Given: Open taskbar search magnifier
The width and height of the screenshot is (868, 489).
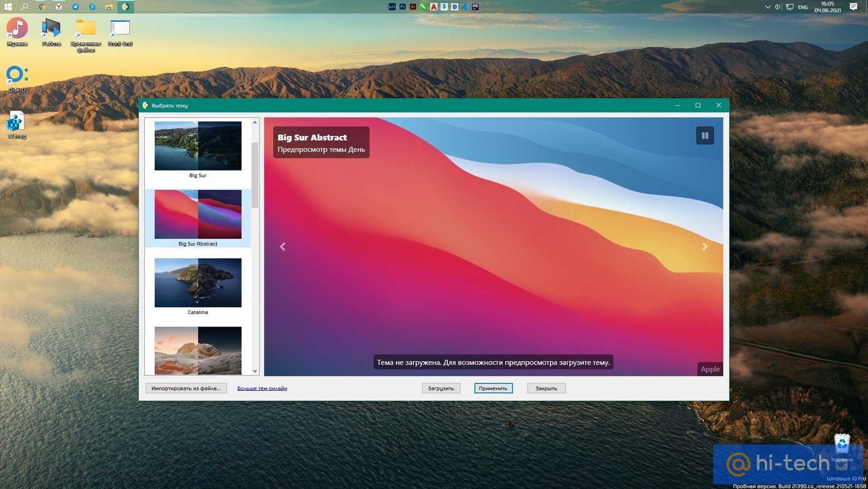Looking at the screenshot, I should click(x=24, y=7).
